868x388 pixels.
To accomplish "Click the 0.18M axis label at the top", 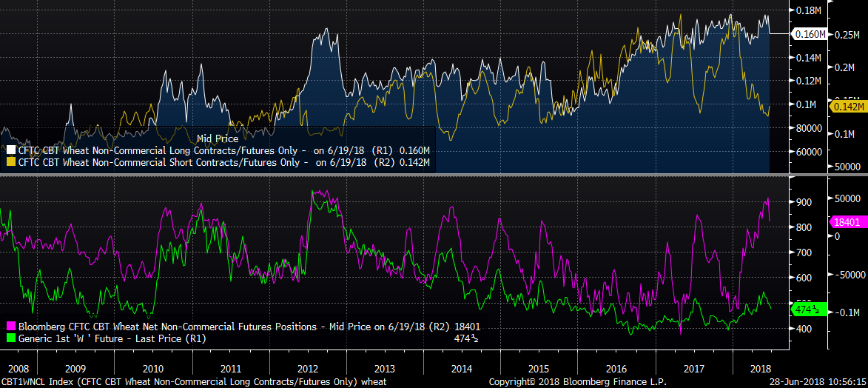I will coord(809,10).
